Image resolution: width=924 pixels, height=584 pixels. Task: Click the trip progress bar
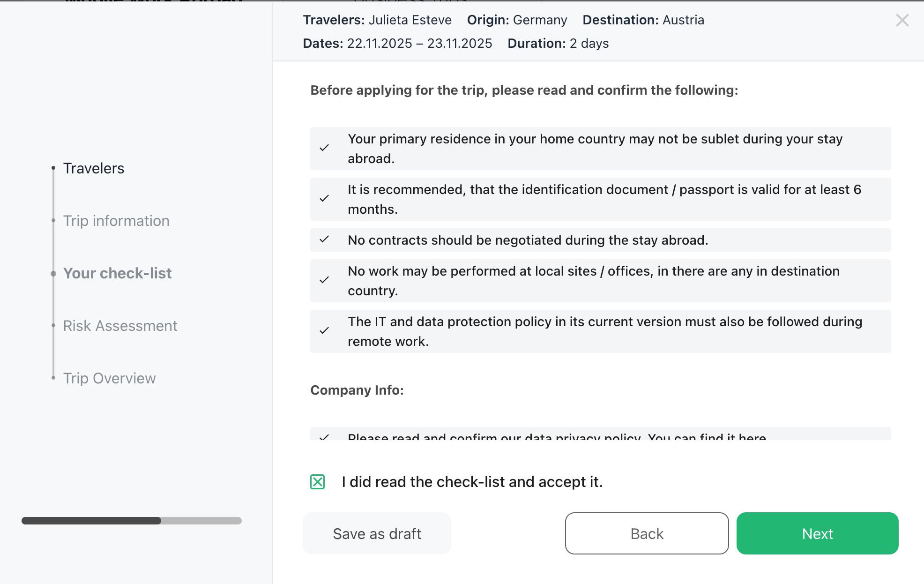click(x=132, y=521)
